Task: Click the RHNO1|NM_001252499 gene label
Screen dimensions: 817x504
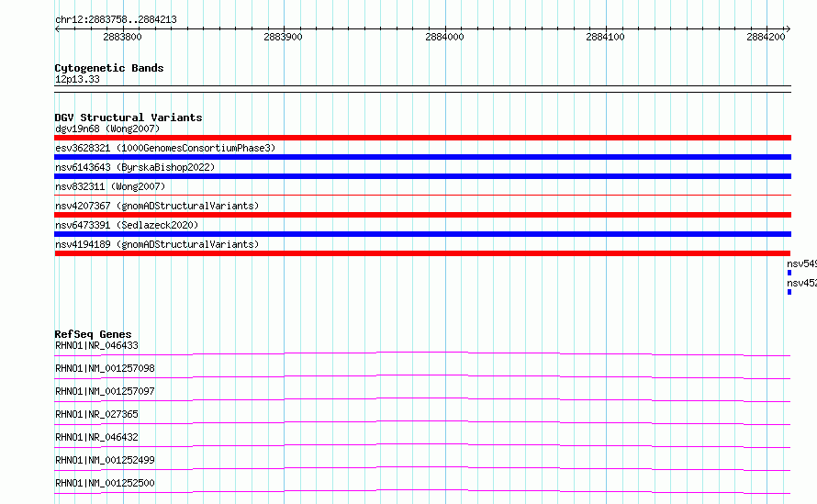Action: click(x=105, y=460)
